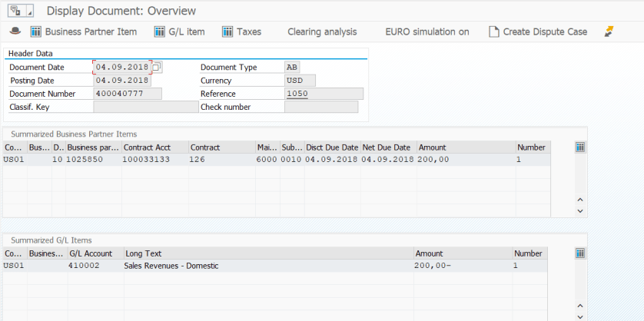Click the hat icon in toolbar
The width and height of the screenshot is (644, 321).
[x=15, y=31]
